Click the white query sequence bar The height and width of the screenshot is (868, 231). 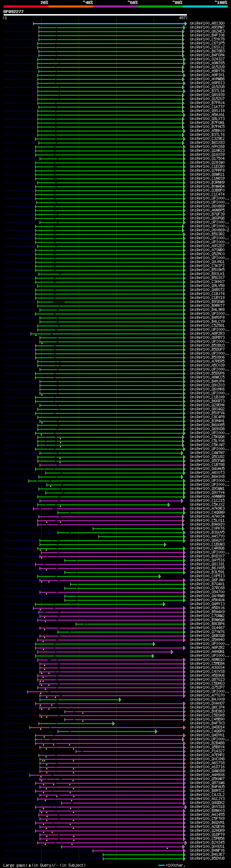pyautogui.click(x=95, y=15)
